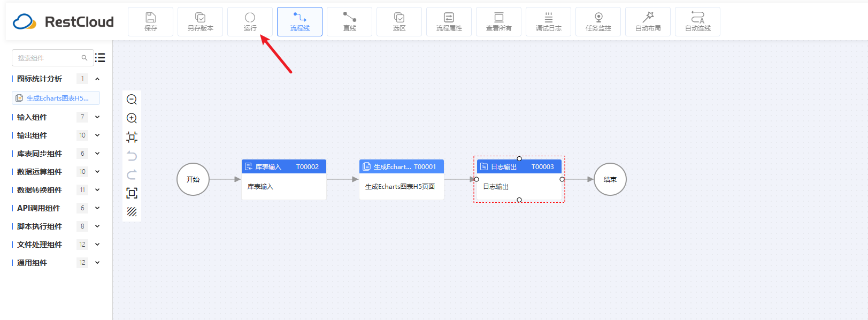Viewport: 868px width, 320px height.
Task: Expand the 输入组件 category
Action: coord(97,117)
